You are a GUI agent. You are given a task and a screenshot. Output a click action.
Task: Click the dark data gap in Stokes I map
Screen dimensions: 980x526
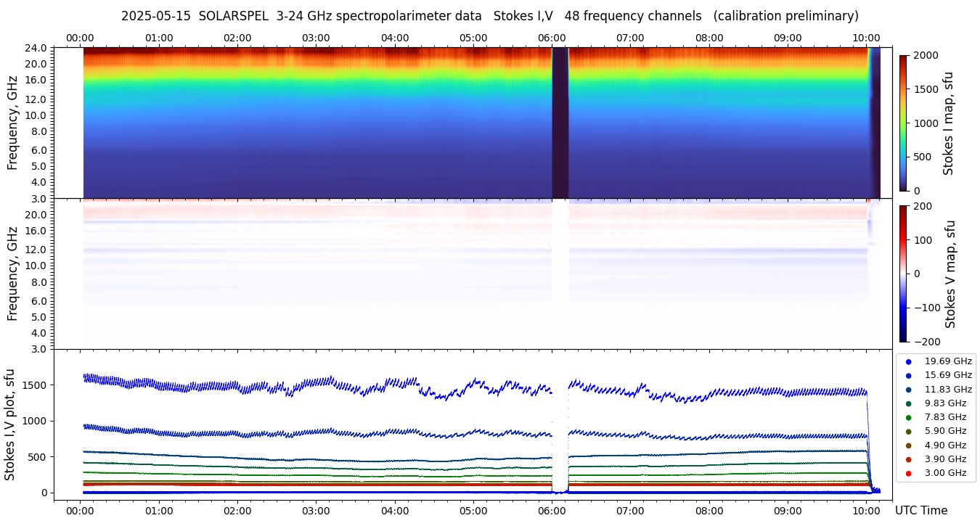[560, 123]
